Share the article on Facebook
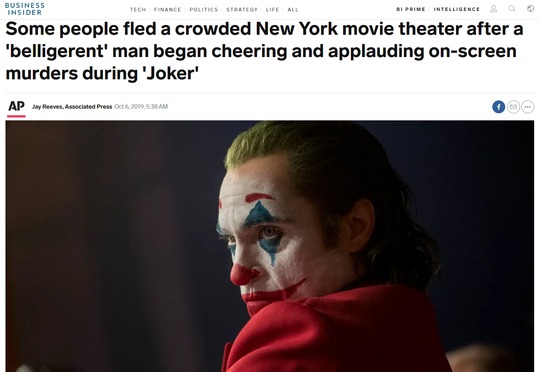The height and width of the screenshot is (372, 540). click(x=499, y=107)
